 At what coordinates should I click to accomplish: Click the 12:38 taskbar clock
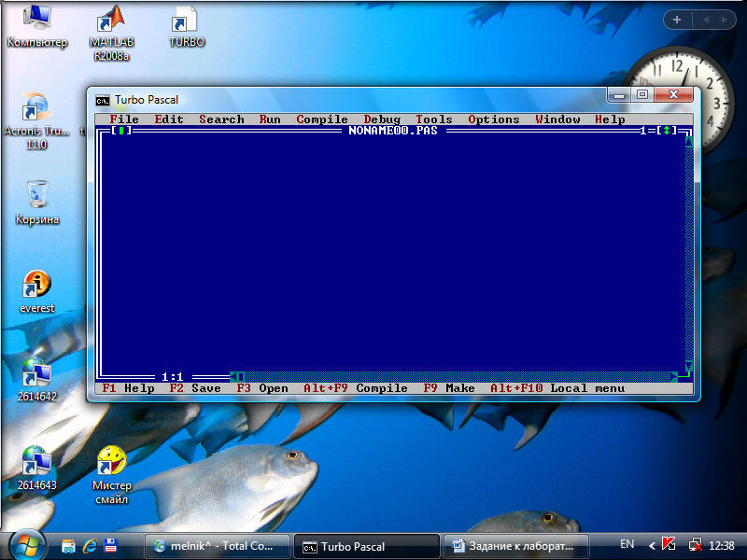(721, 546)
